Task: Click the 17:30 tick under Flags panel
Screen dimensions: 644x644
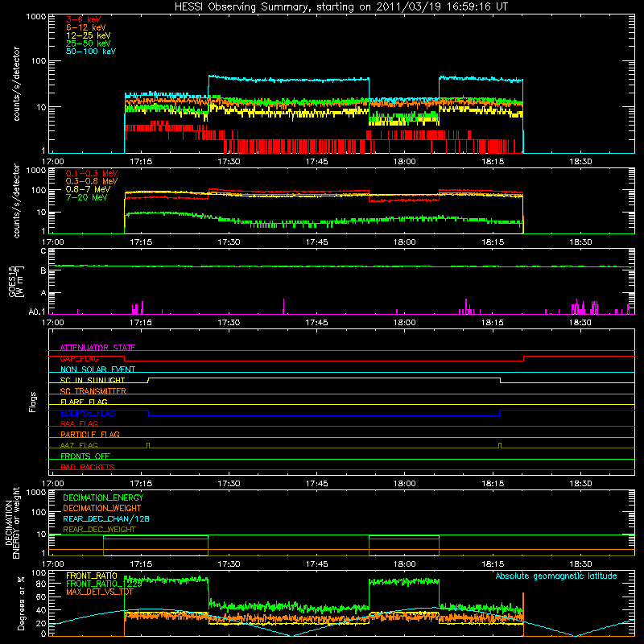Action: point(229,484)
